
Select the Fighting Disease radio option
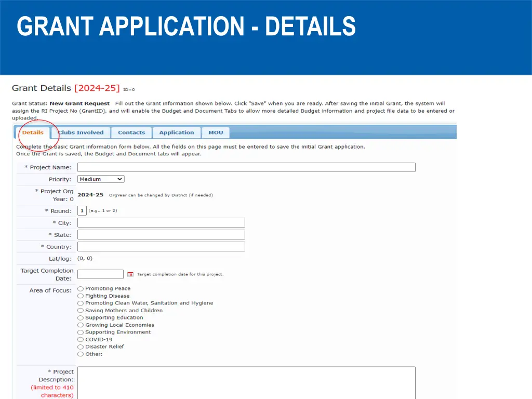coord(81,296)
